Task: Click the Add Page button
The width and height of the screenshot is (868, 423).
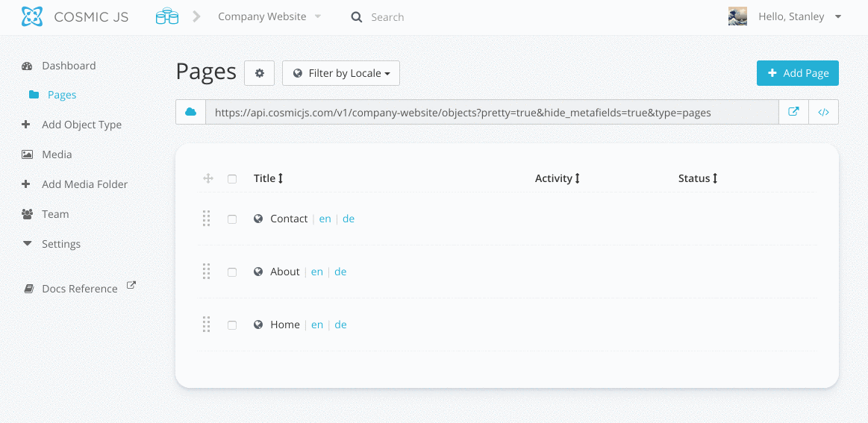Action: pos(797,73)
